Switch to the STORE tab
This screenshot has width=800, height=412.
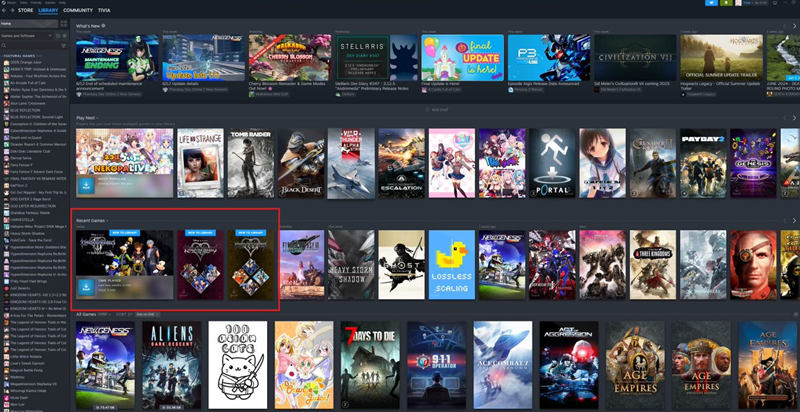(26, 10)
